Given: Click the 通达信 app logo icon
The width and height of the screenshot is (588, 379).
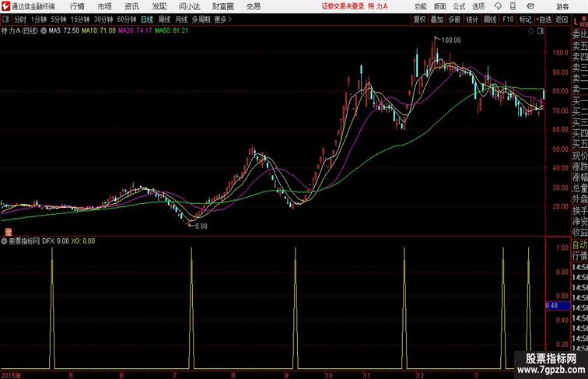Looking at the screenshot, I should coord(5,6).
